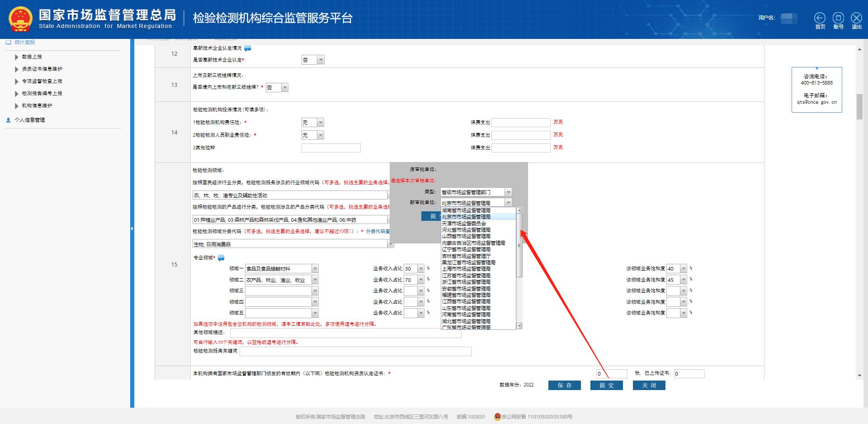Click the 保存 save button

564,385
